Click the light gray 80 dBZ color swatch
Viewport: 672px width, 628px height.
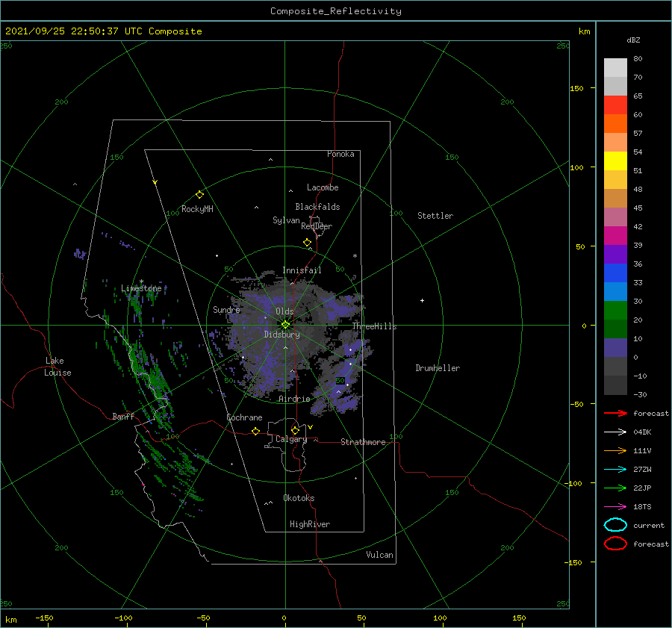(x=615, y=68)
